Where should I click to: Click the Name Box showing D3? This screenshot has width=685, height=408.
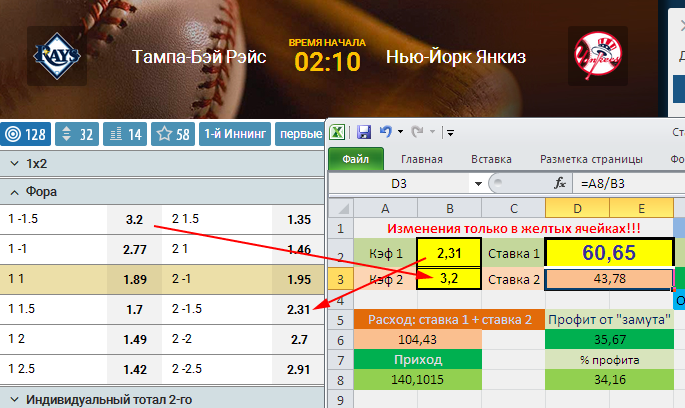coord(399,183)
